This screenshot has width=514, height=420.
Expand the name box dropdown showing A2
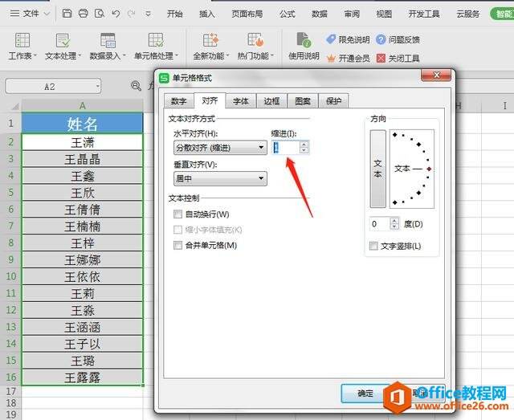pos(97,87)
